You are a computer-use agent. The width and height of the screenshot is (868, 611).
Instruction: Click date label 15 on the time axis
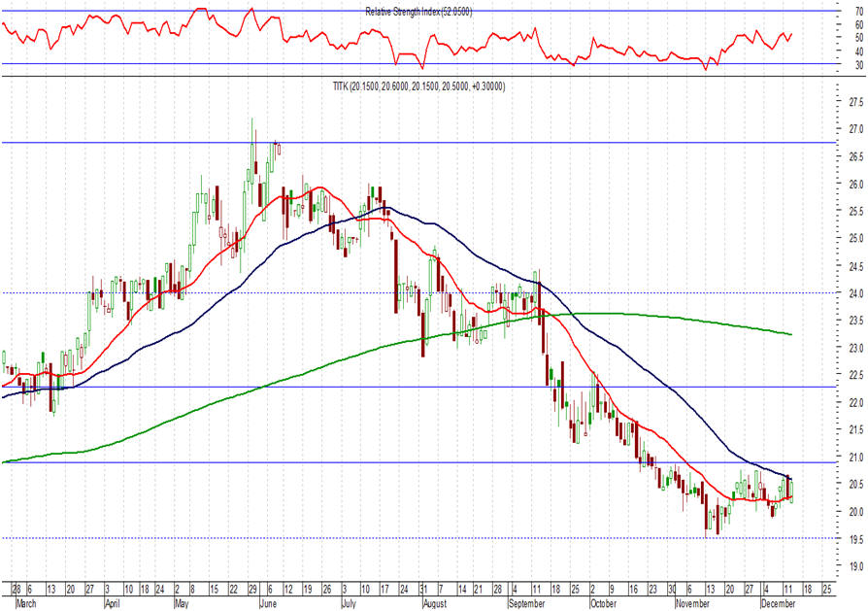point(214,589)
